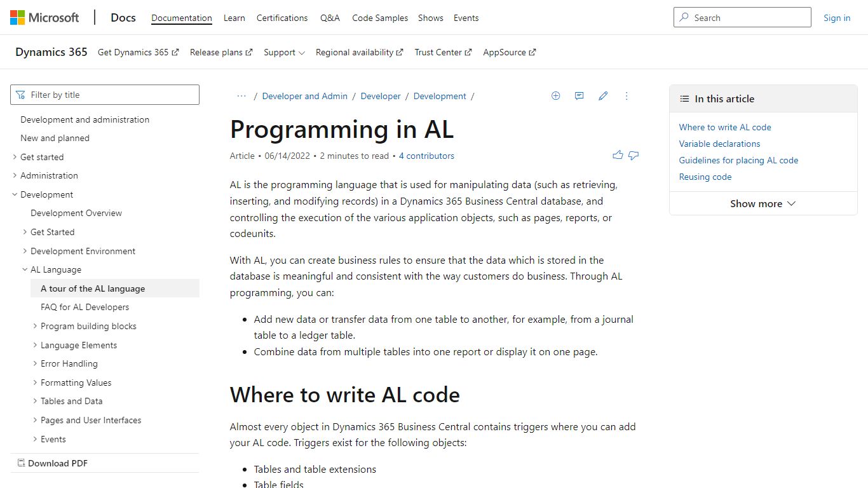Screen dimensions: 868x488
Task: Open the Release plans link
Action: (221, 52)
